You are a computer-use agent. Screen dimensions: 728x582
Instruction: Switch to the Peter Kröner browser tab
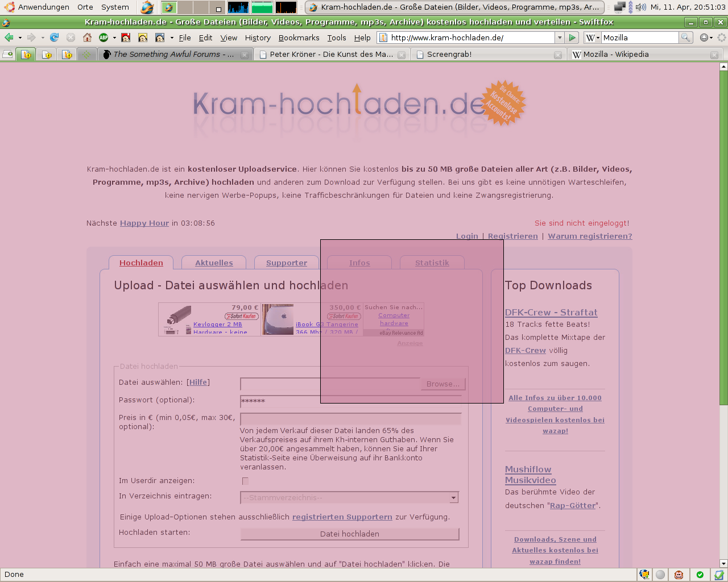[332, 55]
